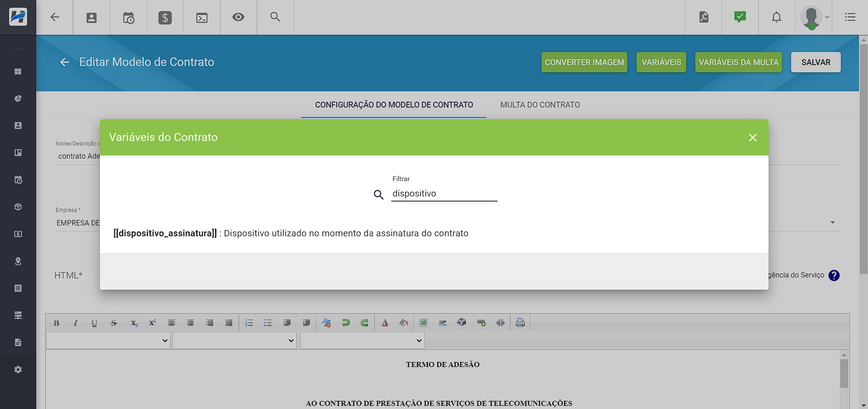Click the blue help question mark icon
Image resolution: width=868 pixels, height=409 pixels.
pyautogui.click(x=834, y=275)
